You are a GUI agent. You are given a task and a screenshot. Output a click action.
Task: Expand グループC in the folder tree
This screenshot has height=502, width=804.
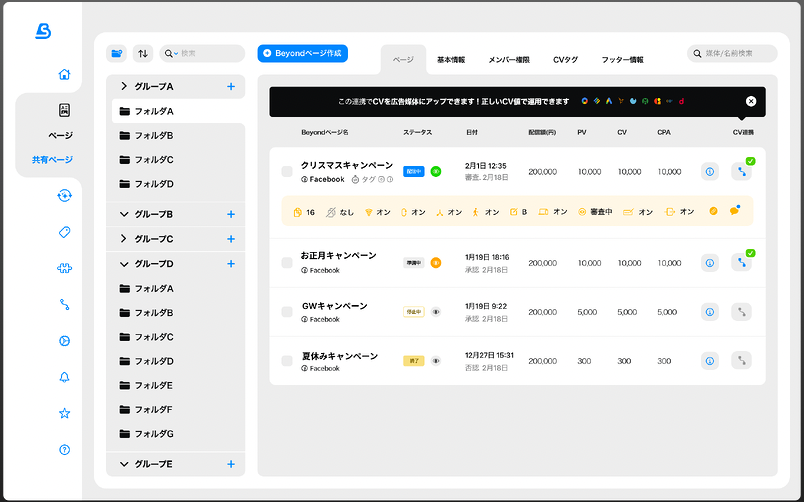pos(124,239)
